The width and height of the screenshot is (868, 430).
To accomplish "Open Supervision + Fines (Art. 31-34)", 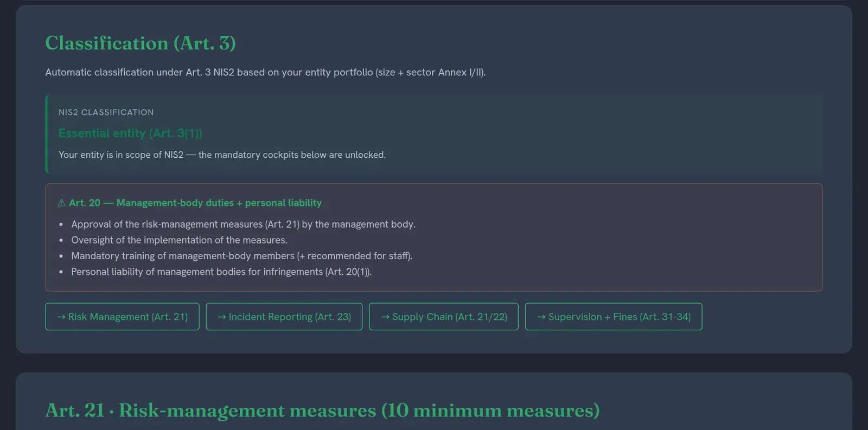I will (614, 317).
